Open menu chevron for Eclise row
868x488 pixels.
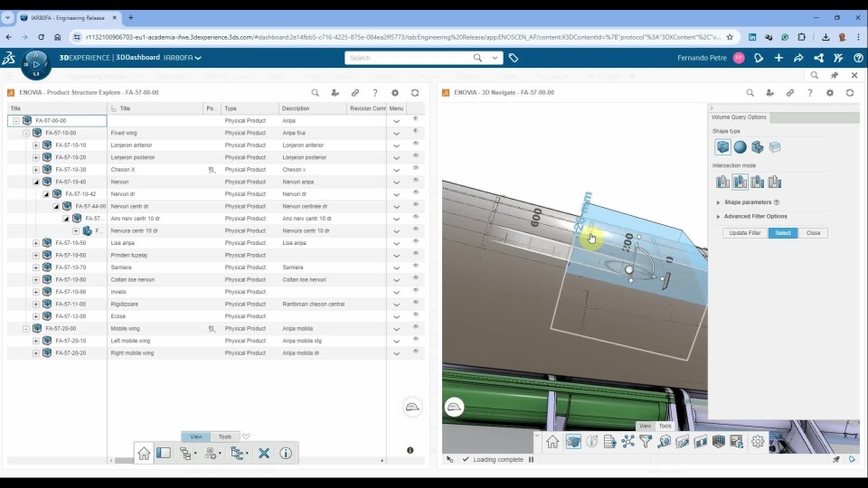click(396, 317)
